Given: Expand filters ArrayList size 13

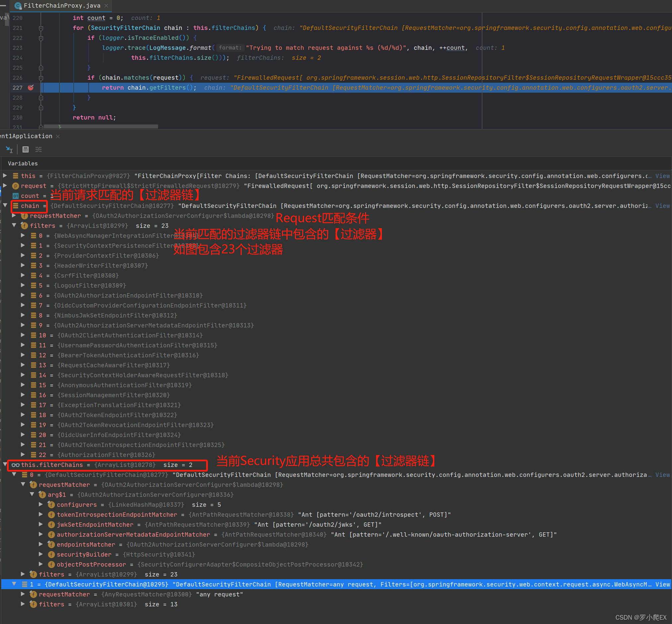Looking at the screenshot, I should 23,604.
